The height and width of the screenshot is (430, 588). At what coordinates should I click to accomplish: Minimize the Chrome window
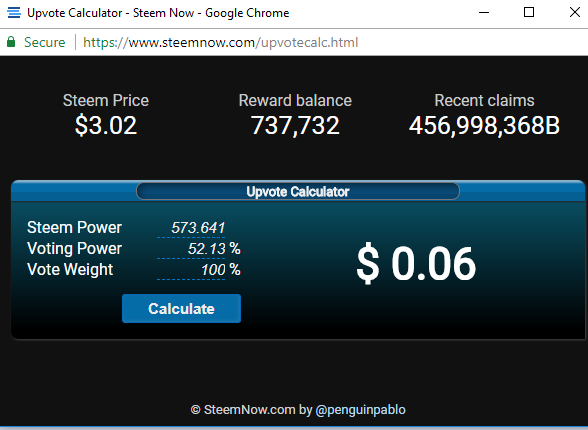tap(484, 13)
